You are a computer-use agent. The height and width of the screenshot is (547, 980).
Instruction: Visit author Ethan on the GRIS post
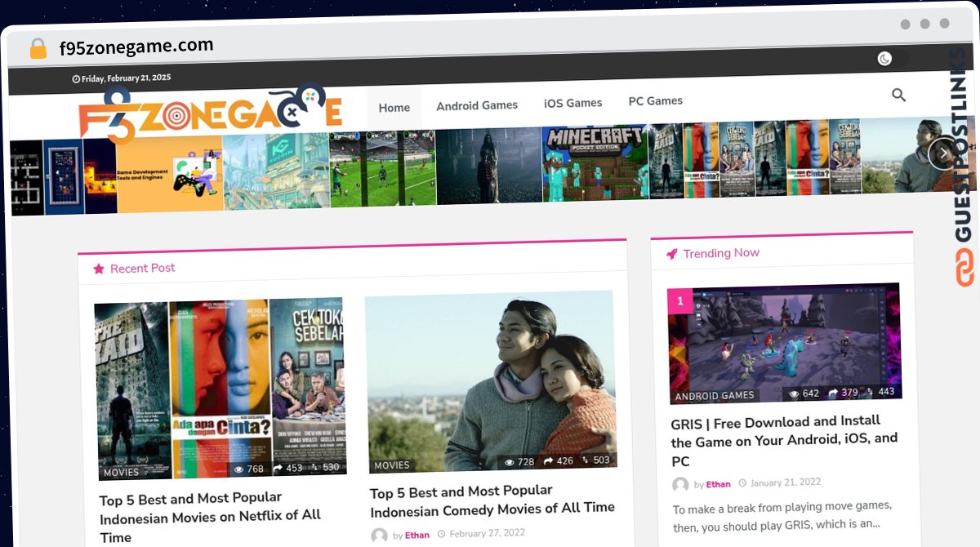point(719,484)
